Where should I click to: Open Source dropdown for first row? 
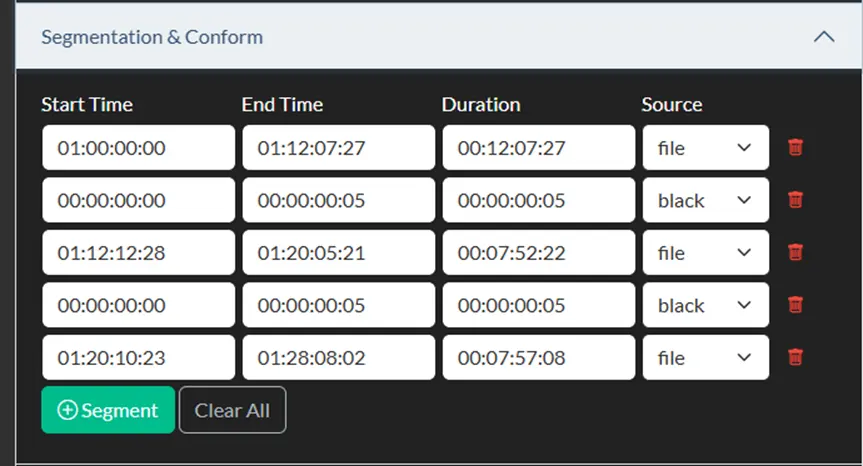click(x=705, y=148)
